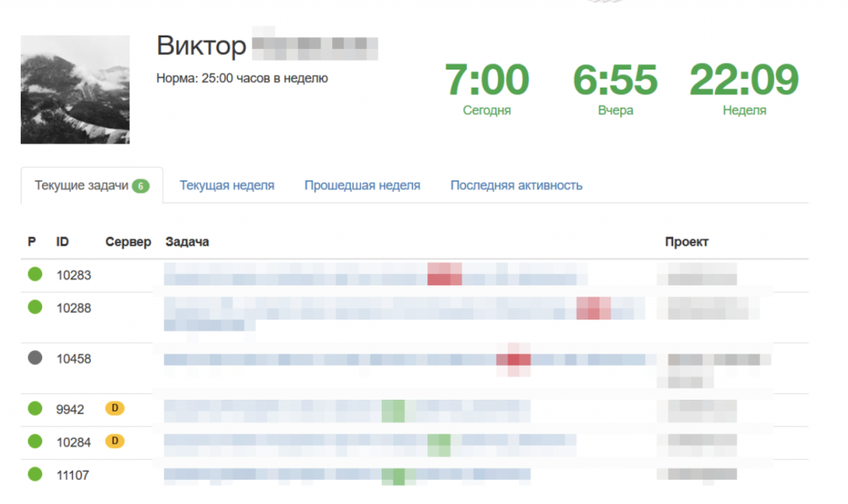Select the yellow D badge next to task 9942
848x504 pixels.
click(116, 408)
